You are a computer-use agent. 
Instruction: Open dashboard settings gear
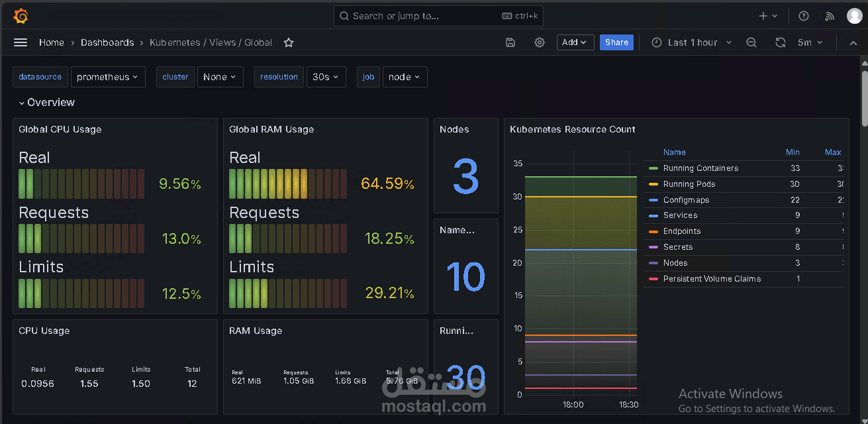pos(539,42)
